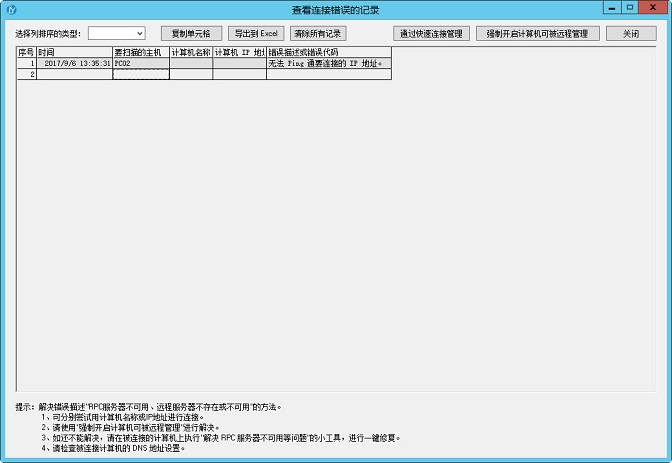672x463 pixels.
Task: Export records with 导出到 Excel
Action: (255, 33)
